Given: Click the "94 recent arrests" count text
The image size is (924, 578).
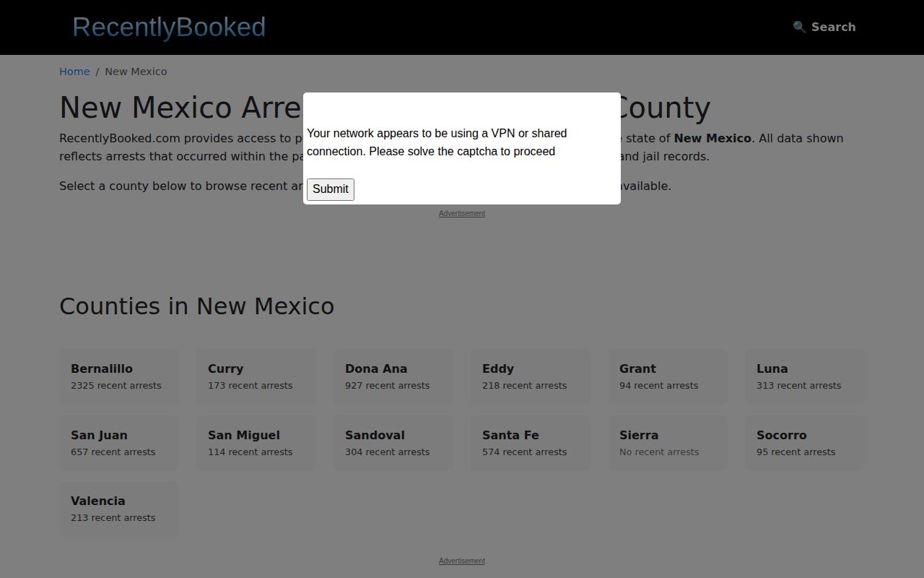Looking at the screenshot, I should click(x=658, y=386).
